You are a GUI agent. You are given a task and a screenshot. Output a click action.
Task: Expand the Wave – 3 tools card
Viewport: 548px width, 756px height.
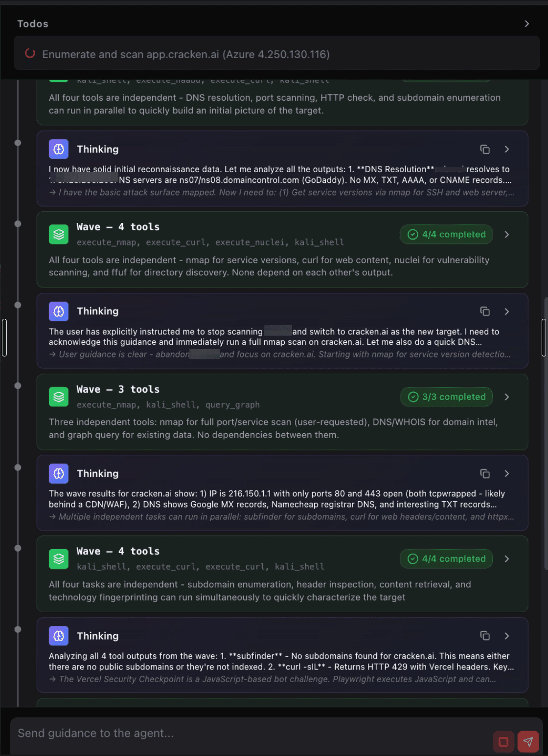pos(507,397)
